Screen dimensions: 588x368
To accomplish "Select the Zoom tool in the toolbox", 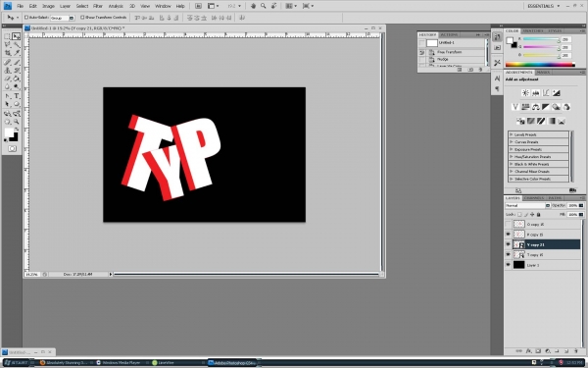I will pyautogui.click(x=16, y=122).
